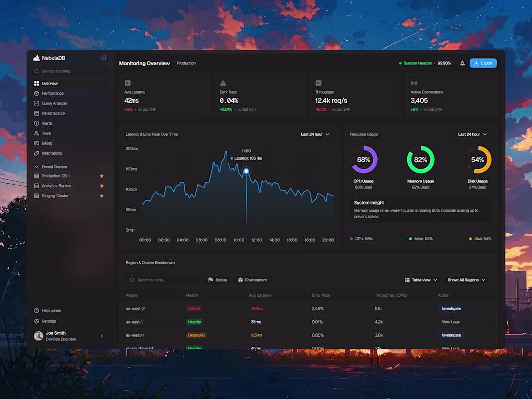The width and height of the screenshot is (532, 399).
Task: Export the monitoring data
Action: [483, 63]
